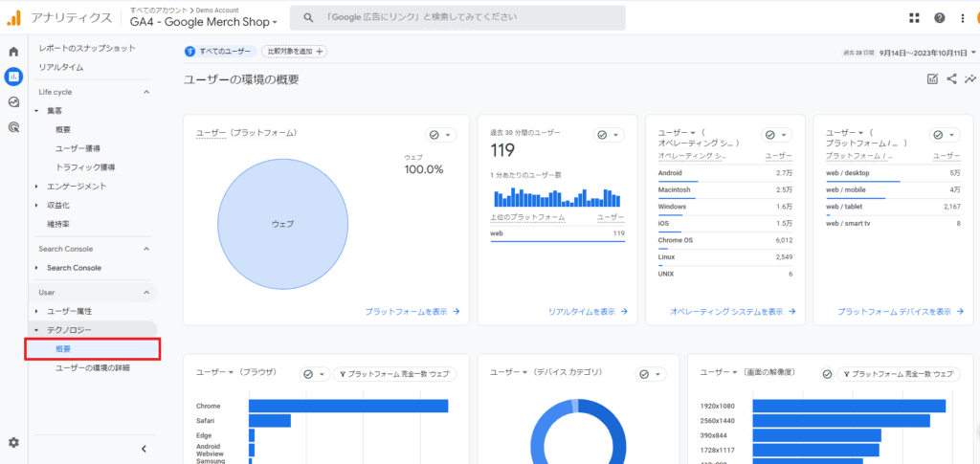Click the ウェブ pie chart segment

(282, 224)
